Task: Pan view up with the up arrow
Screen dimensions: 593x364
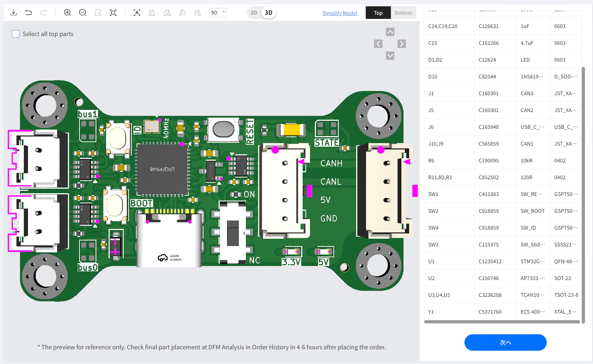Action: pos(390,32)
